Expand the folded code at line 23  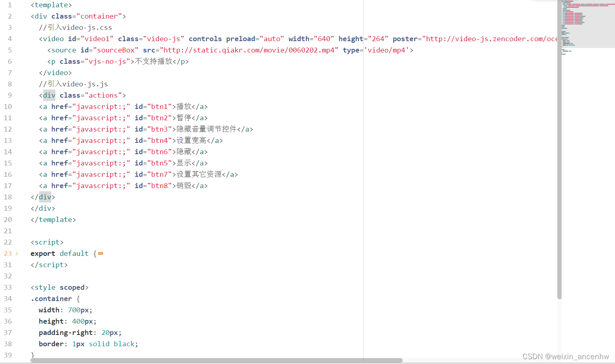click(x=17, y=253)
